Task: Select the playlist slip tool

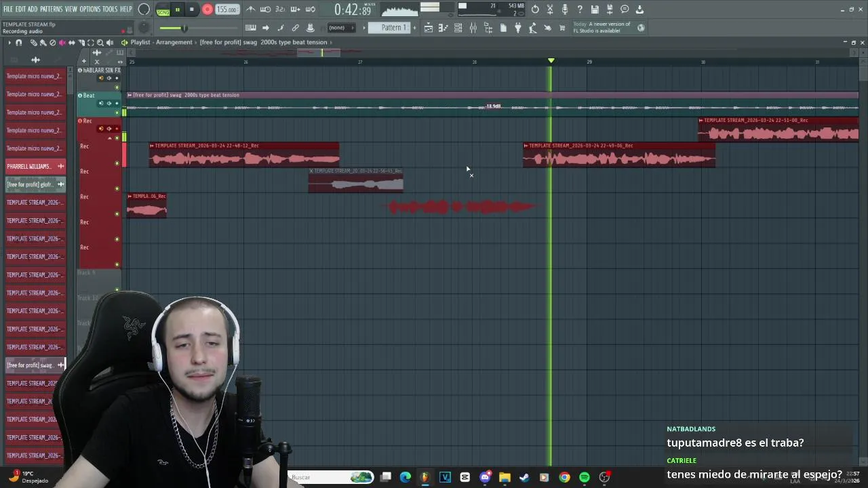Action: pyautogui.click(x=72, y=43)
